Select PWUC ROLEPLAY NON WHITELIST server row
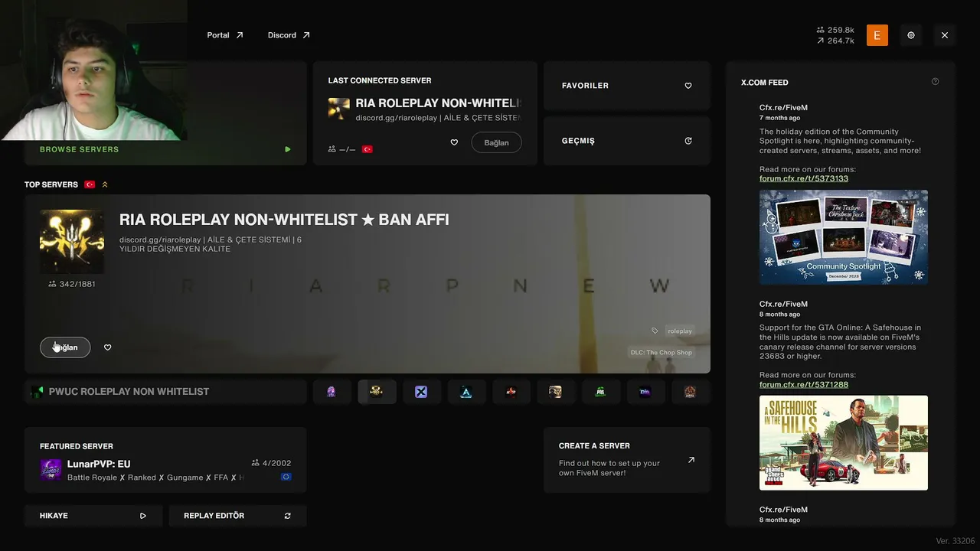The image size is (980, 551). tap(165, 392)
